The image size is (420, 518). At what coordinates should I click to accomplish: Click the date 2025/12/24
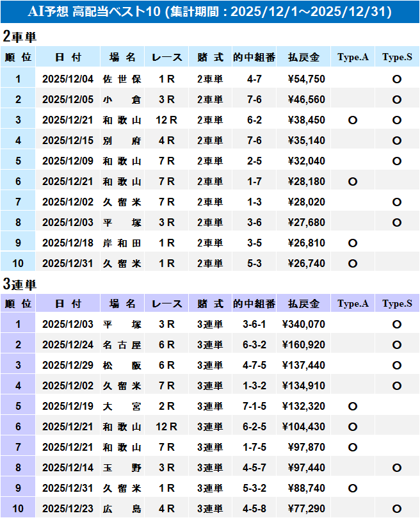(68, 344)
